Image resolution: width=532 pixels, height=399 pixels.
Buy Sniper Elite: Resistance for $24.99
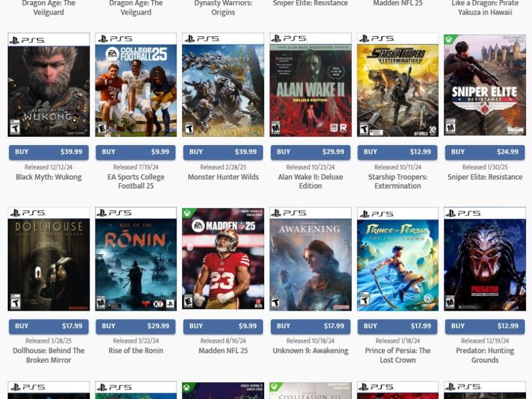coord(485,152)
